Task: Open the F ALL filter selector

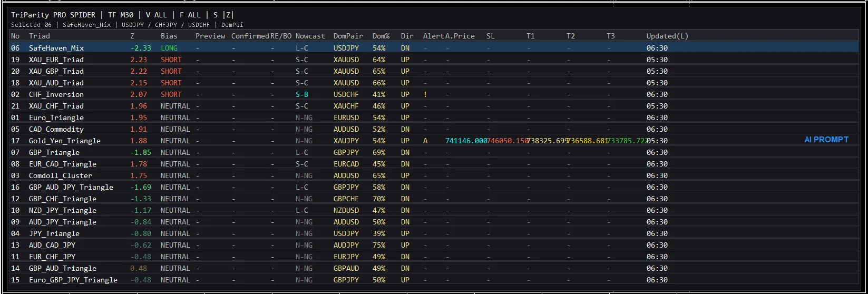Action: (190, 15)
